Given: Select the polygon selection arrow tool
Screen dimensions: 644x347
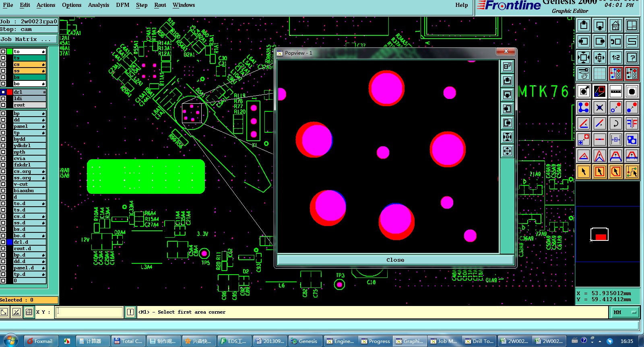Looking at the screenshot, I should 616,172.
